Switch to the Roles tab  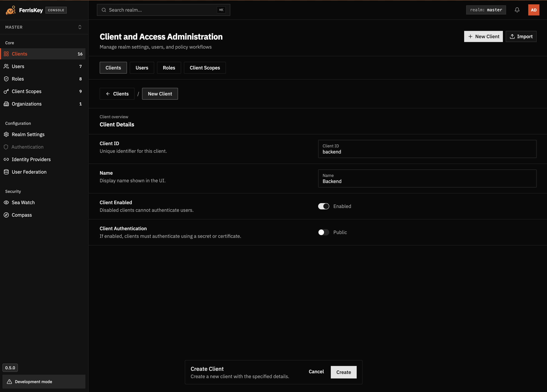(169, 68)
